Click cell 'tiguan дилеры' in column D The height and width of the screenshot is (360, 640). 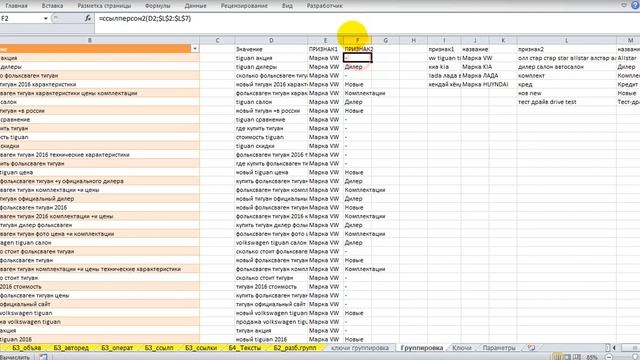point(271,67)
